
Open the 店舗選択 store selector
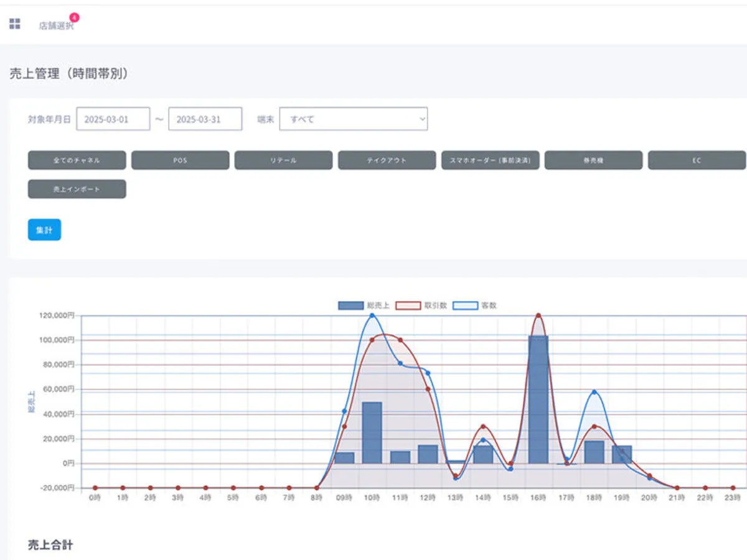pos(55,26)
